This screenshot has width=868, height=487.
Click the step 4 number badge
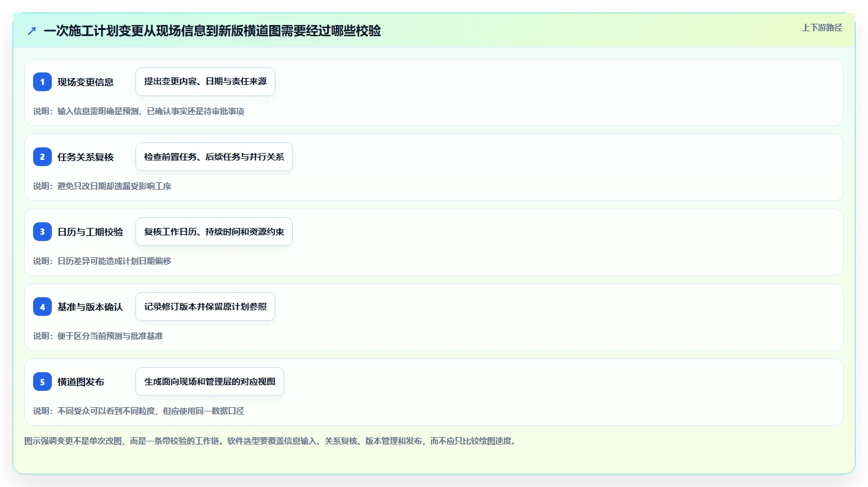42,307
